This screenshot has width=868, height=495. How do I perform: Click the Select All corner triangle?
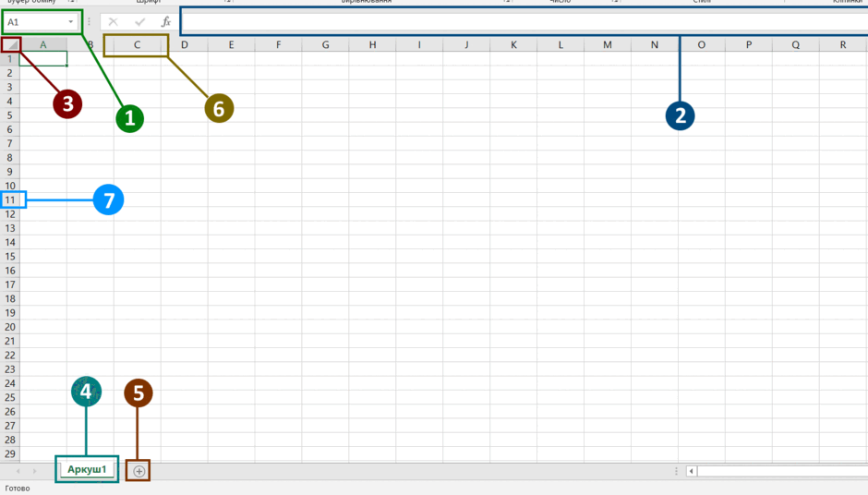(12, 45)
